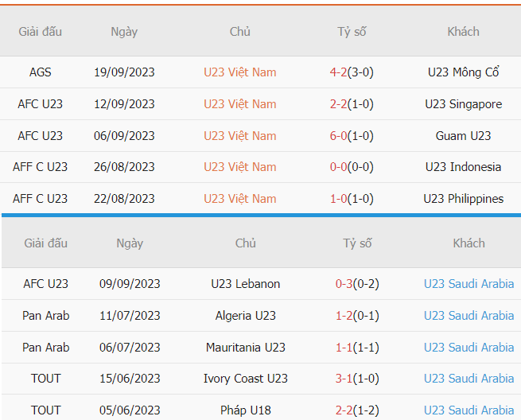This screenshot has width=521, height=420.
Task: Open U23 Mông Cổ team link
Action: click(463, 72)
